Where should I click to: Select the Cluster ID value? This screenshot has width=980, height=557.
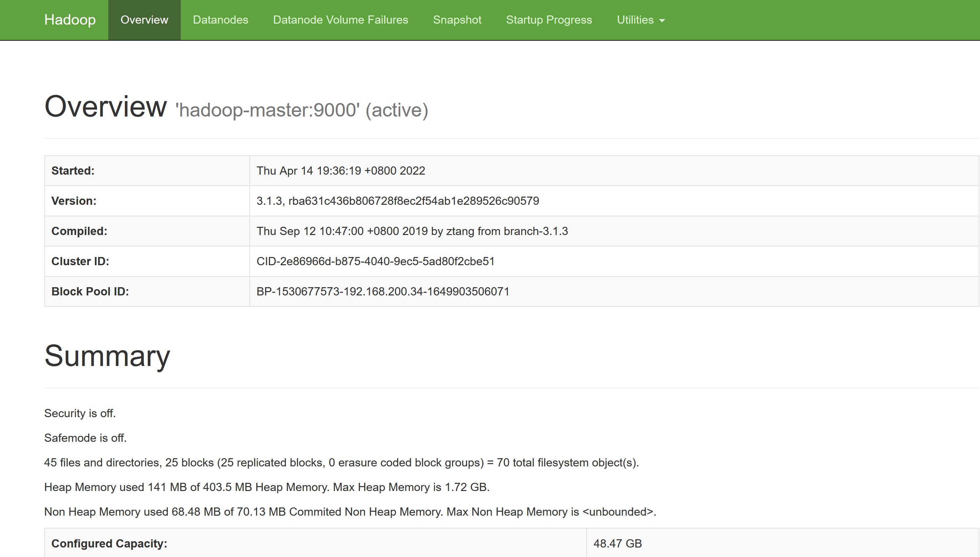pyautogui.click(x=375, y=261)
